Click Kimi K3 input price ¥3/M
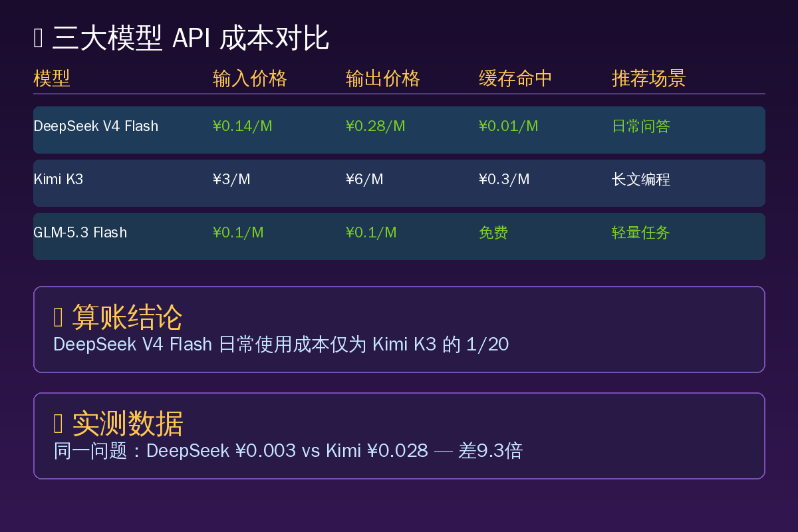 click(x=231, y=180)
